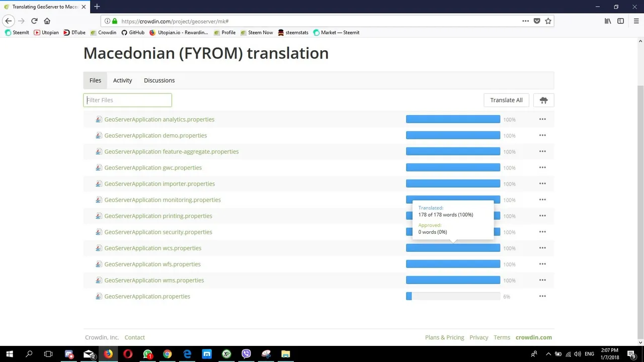This screenshot has width=644, height=362.
Task: Open a new browser tab
Action: [x=97, y=7]
